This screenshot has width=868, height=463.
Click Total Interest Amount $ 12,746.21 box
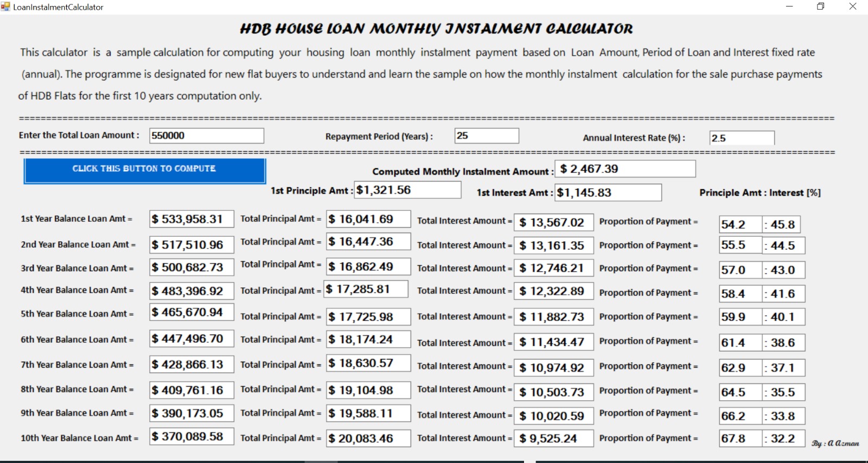(554, 268)
